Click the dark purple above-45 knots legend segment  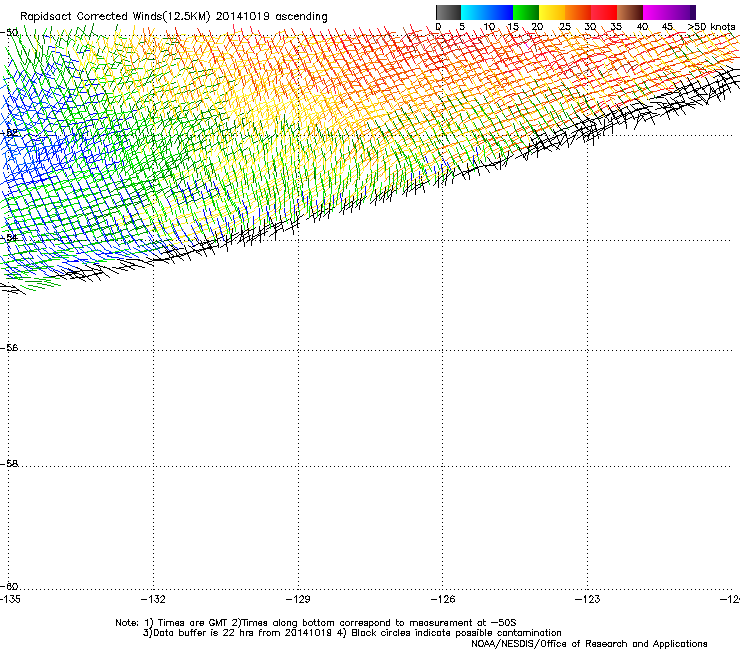[682, 12]
